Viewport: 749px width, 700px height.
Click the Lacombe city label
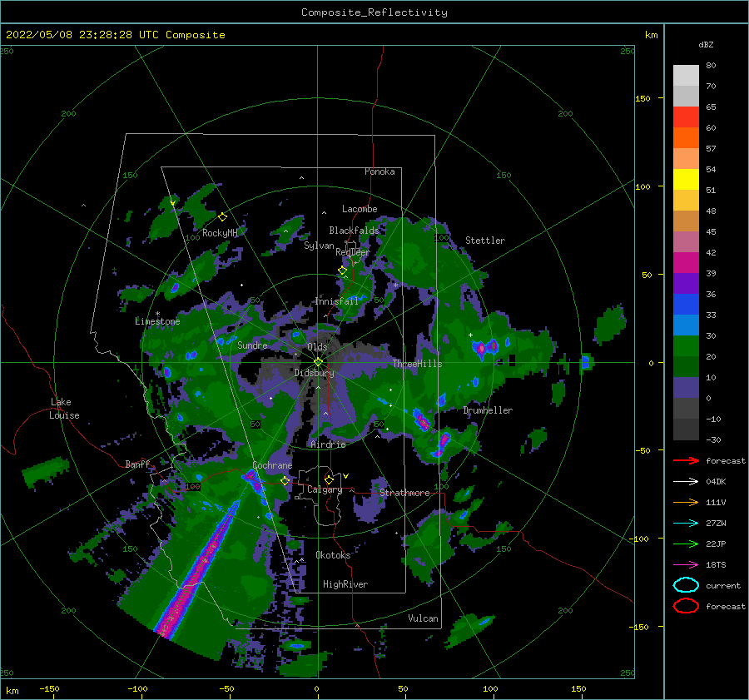[x=360, y=209]
